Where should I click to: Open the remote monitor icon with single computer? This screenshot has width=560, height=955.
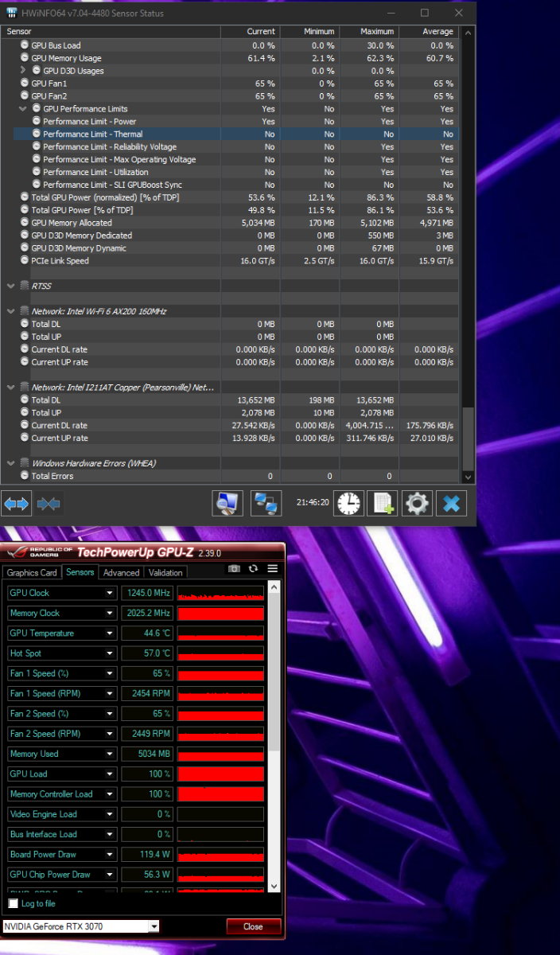click(x=227, y=503)
